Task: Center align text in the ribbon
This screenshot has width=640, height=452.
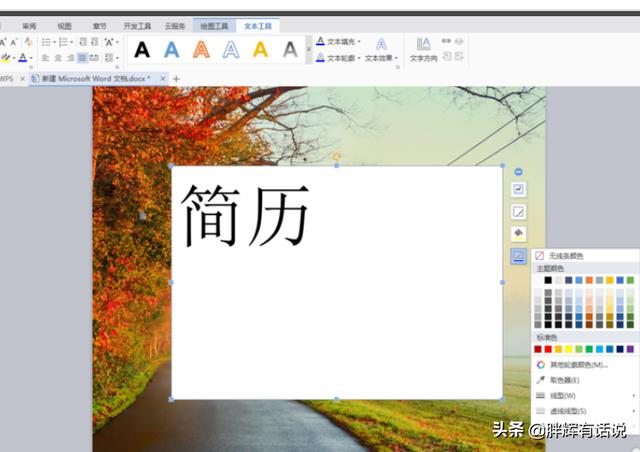Action: click(x=58, y=58)
